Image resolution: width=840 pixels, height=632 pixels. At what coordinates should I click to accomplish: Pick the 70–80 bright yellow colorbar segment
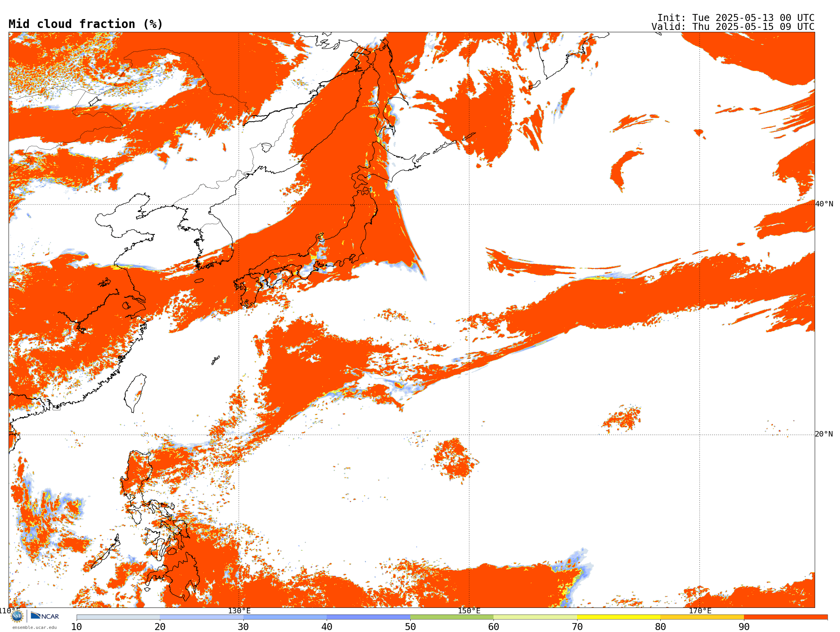tap(619, 617)
